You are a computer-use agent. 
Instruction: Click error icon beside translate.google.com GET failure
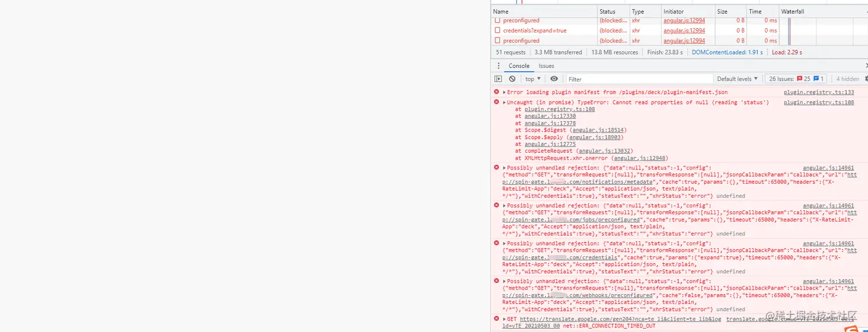497,319
